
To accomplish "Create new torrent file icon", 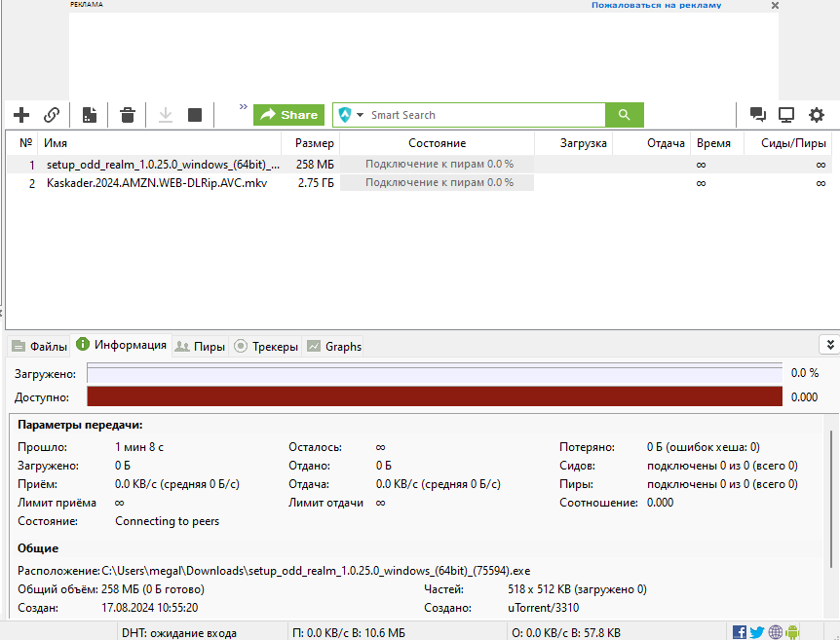I will [x=90, y=115].
